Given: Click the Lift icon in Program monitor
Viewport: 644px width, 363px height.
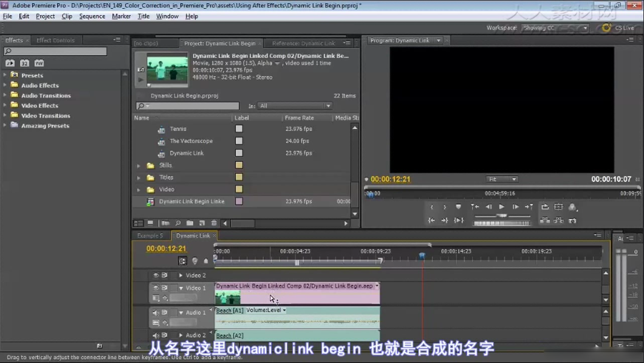Looking at the screenshot, I should click(545, 220).
